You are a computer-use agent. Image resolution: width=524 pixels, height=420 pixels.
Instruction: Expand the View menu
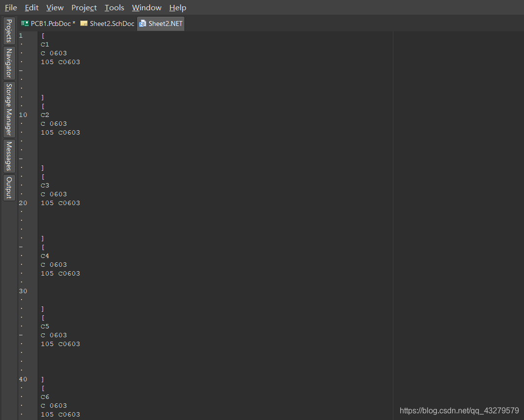55,7
